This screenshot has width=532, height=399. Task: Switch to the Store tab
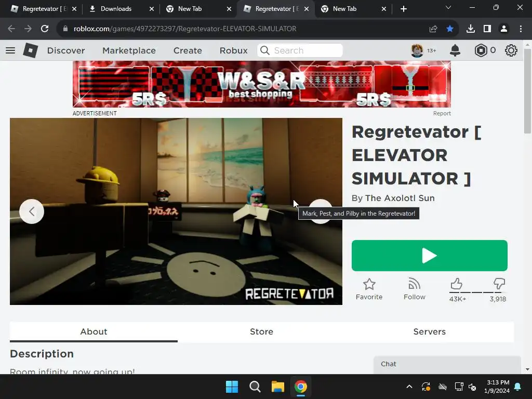(x=262, y=332)
